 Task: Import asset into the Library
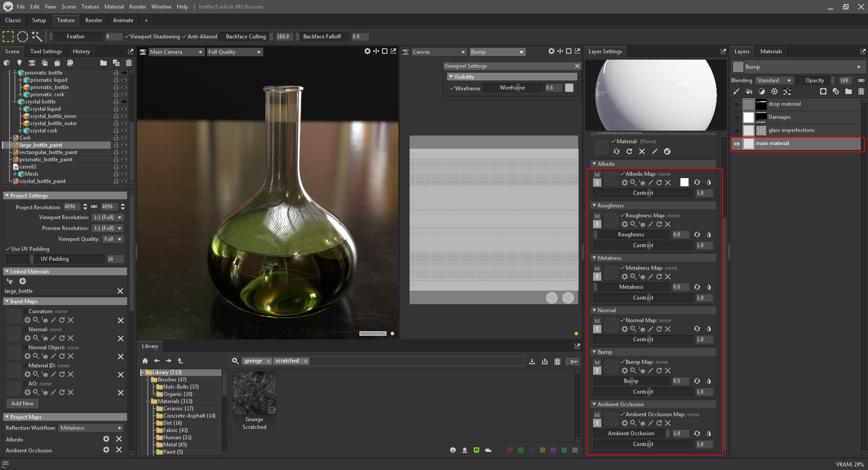[x=532, y=362]
